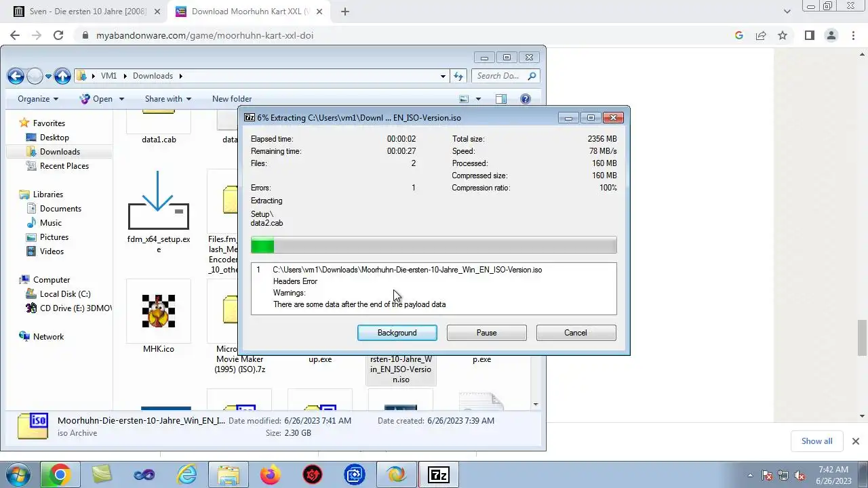
Task: Open Explorer Help icon
Action: 526,99
